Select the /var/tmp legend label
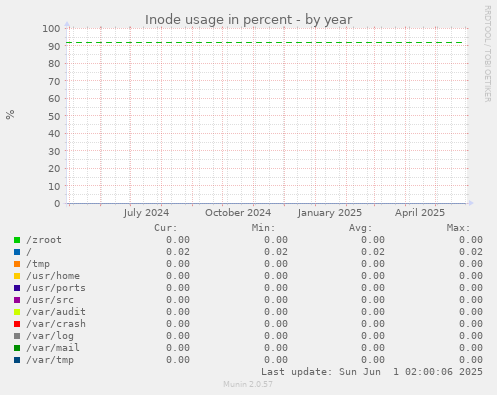This screenshot has width=497, height=395. 50,360
